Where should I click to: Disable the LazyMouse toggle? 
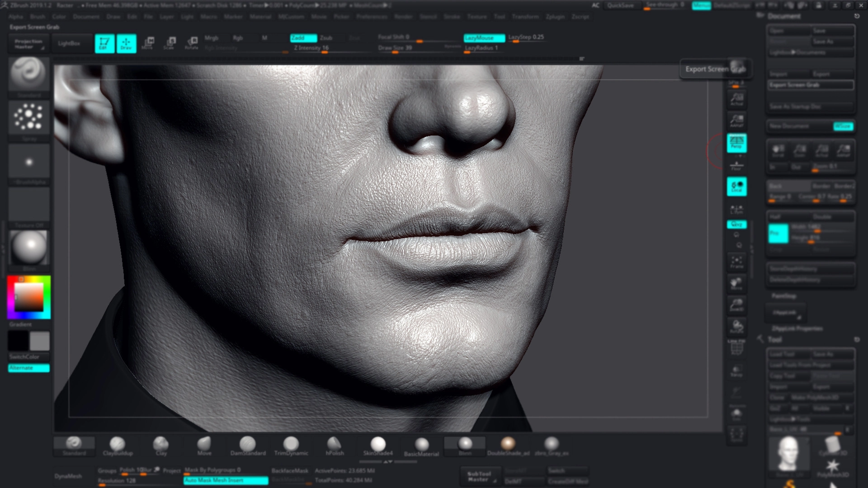(x=484, y=38)
